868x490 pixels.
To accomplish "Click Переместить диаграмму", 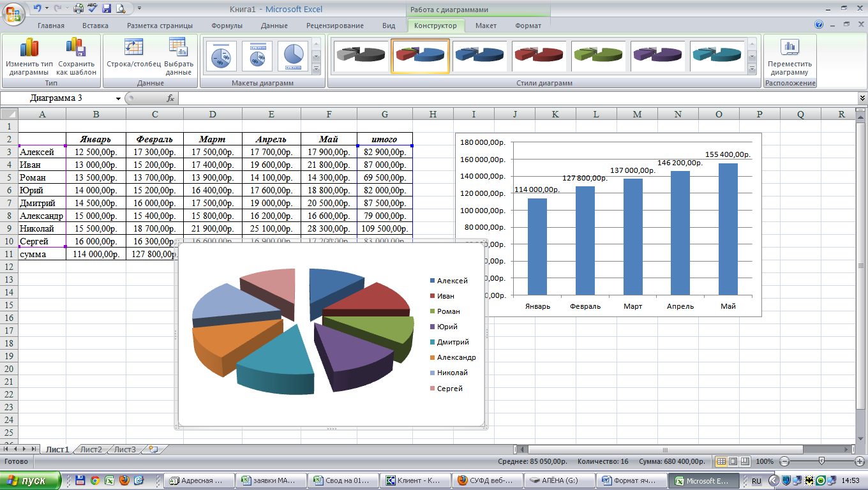I will point(790,57).
